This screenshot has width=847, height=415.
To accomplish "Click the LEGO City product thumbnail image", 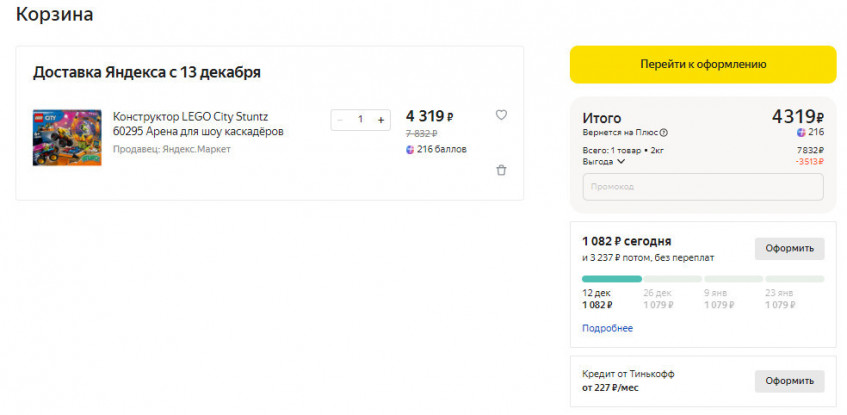I will tap(67, 137).
